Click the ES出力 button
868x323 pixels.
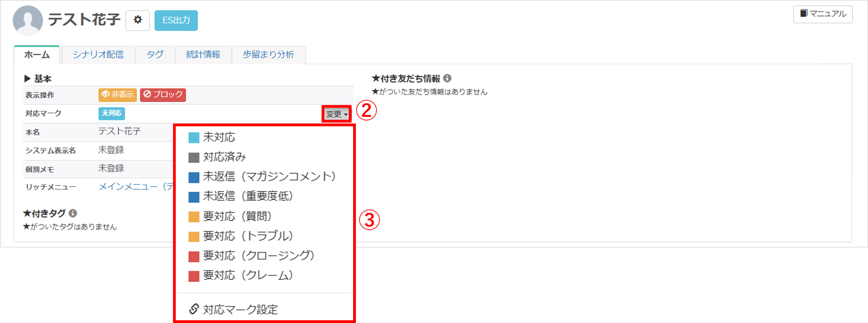pyautogui.click(x=176, y=20)
